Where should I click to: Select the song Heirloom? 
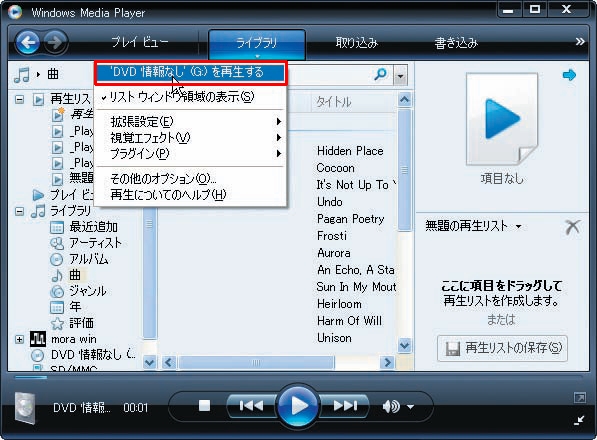pos(339,304)
